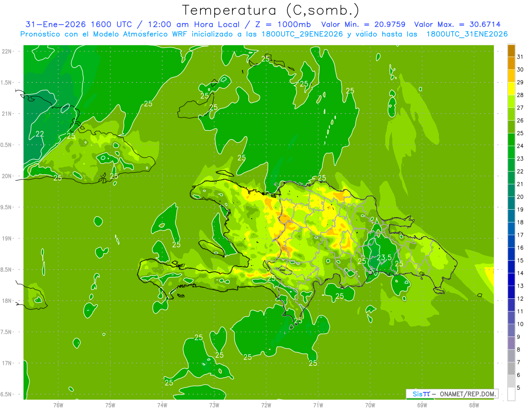Click the '22N' latitude axis label
The width and height of the screenshot is (532, 411).
7,51
